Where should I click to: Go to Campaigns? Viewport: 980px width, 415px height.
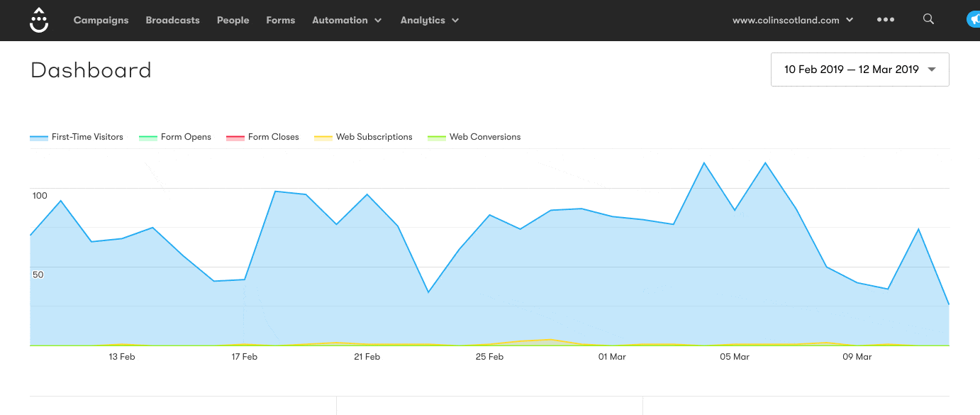(x=101, y=20)
